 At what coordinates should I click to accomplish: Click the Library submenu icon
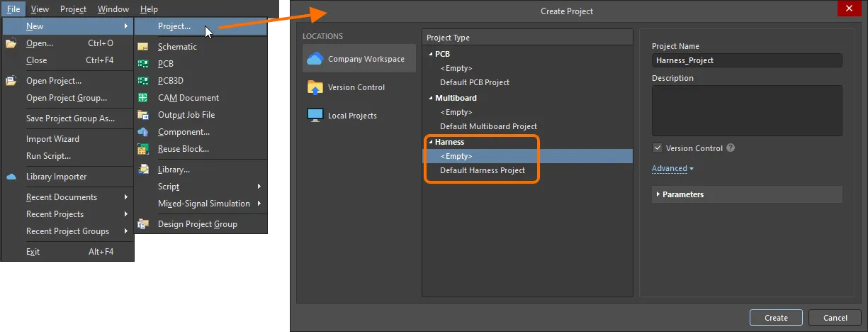143,170
